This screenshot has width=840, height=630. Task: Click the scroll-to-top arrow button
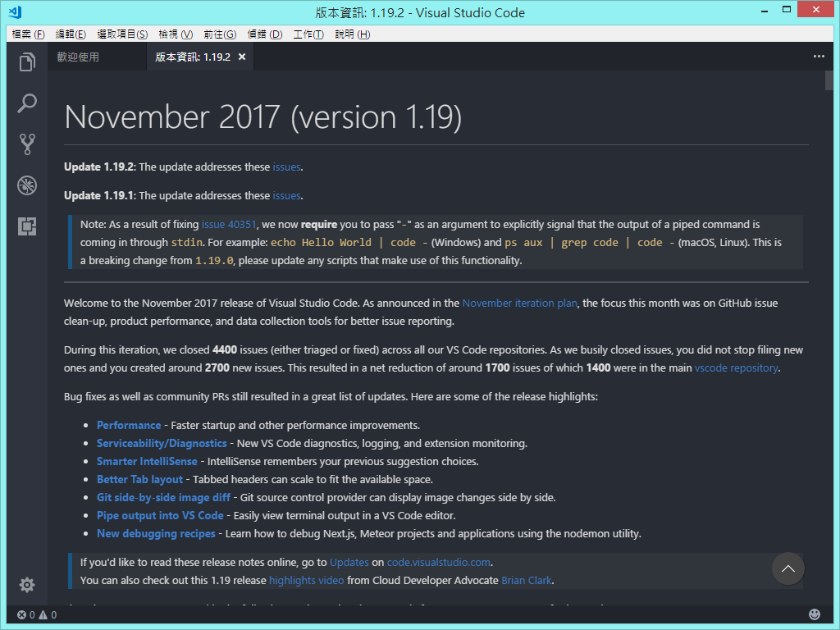click(788, 568)
